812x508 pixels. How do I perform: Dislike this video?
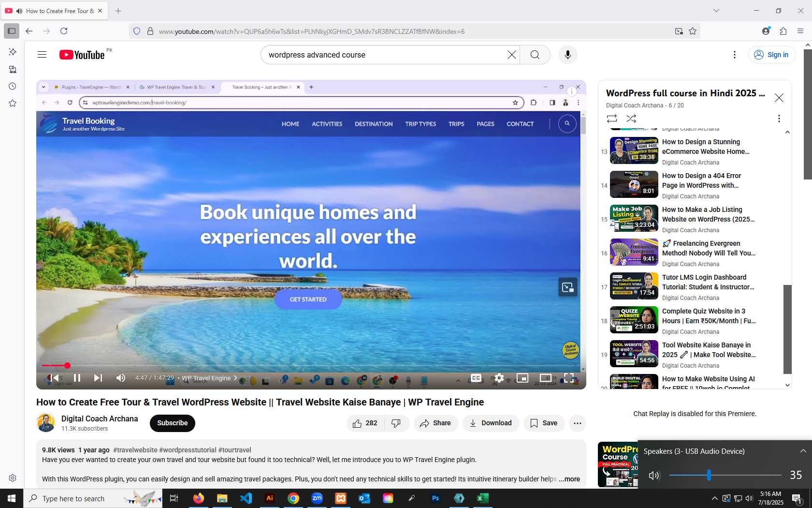[x=396, y=423]
